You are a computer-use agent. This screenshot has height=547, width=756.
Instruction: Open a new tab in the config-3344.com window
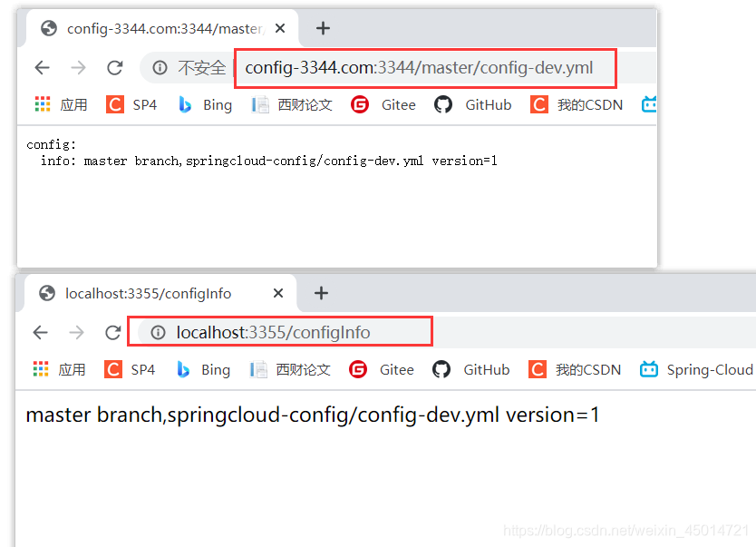pos(323,28)
